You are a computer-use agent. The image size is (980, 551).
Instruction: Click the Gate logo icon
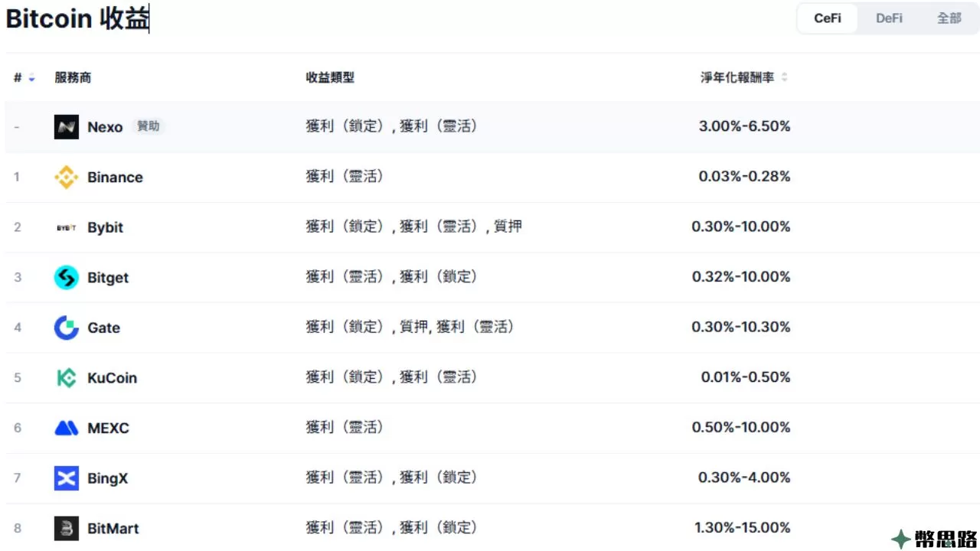(x=67, y=328)
